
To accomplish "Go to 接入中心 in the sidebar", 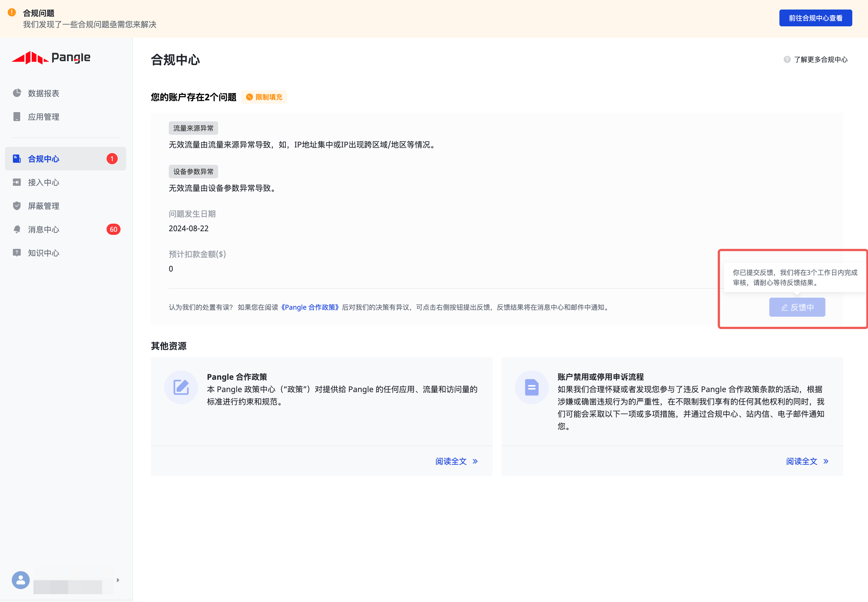I will [x=66, y=182].
